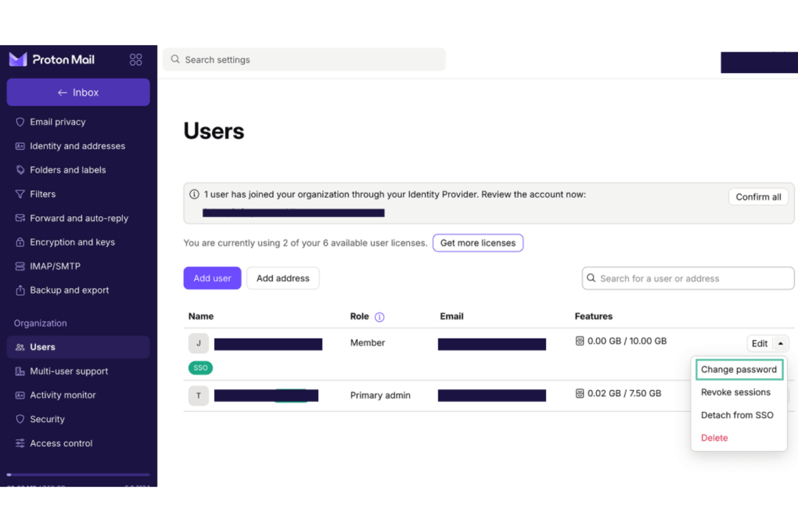Viewport: 798px width, 532px height.
Task: Open Encryption and keys settings
Action: 72,242
